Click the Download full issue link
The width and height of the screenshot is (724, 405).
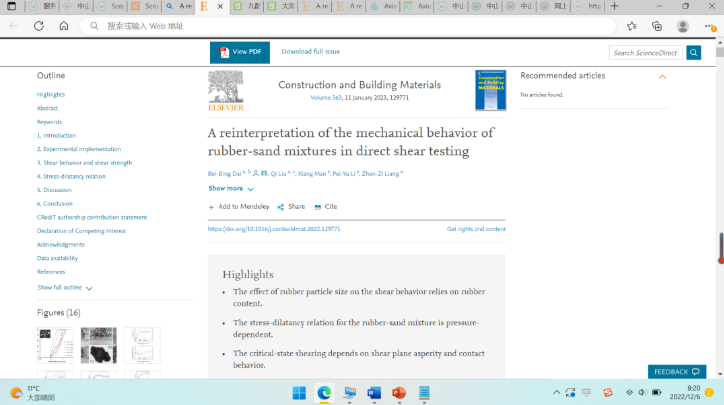(x=310, y=51)
